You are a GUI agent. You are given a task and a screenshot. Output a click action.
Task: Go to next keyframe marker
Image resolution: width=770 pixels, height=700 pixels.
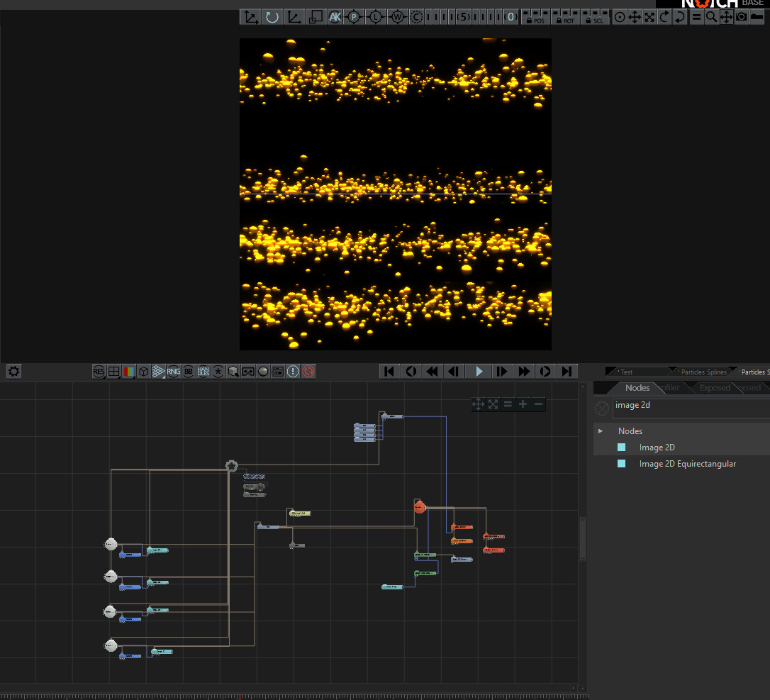coord(545,372)
